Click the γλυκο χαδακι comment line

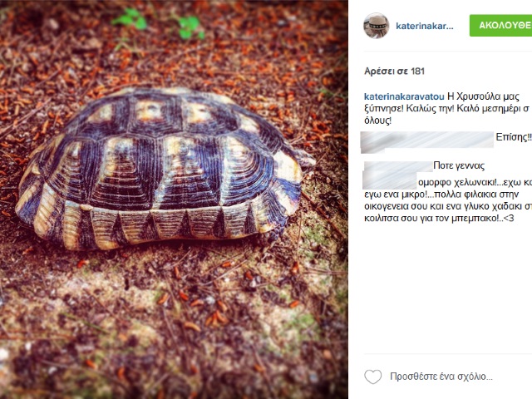[448, 206]
